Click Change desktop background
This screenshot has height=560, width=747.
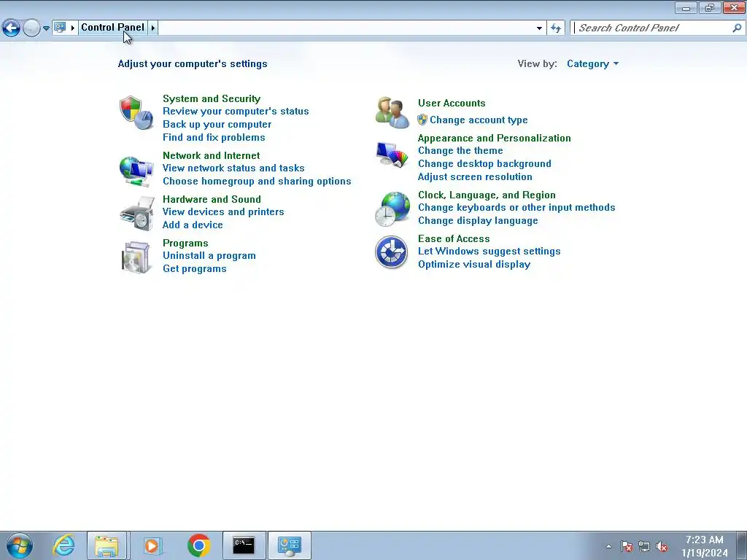[x=484, y=163]
